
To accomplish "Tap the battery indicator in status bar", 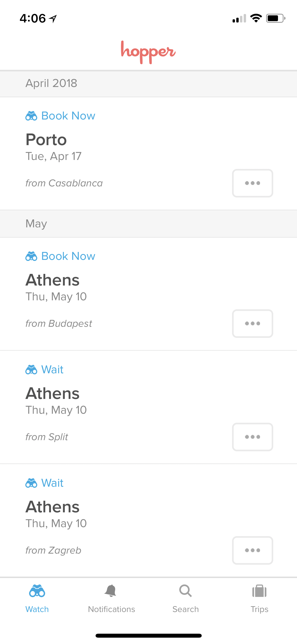I will point(276,18).
